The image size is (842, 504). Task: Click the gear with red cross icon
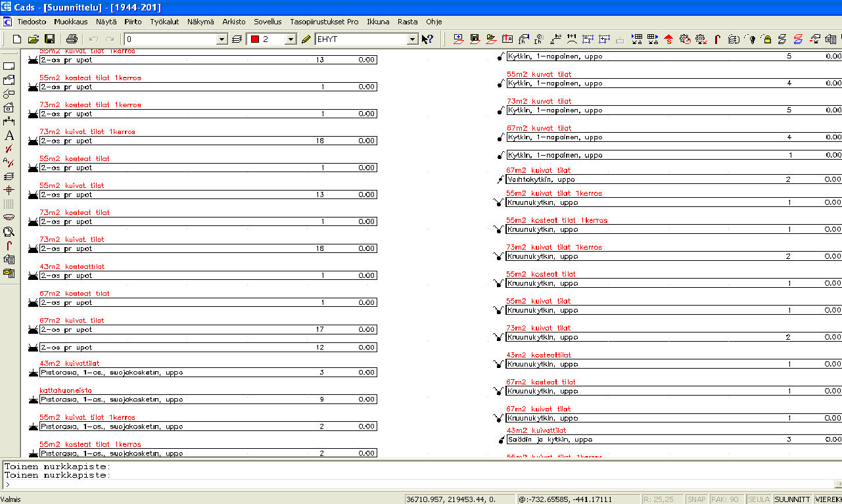point(701,39)
